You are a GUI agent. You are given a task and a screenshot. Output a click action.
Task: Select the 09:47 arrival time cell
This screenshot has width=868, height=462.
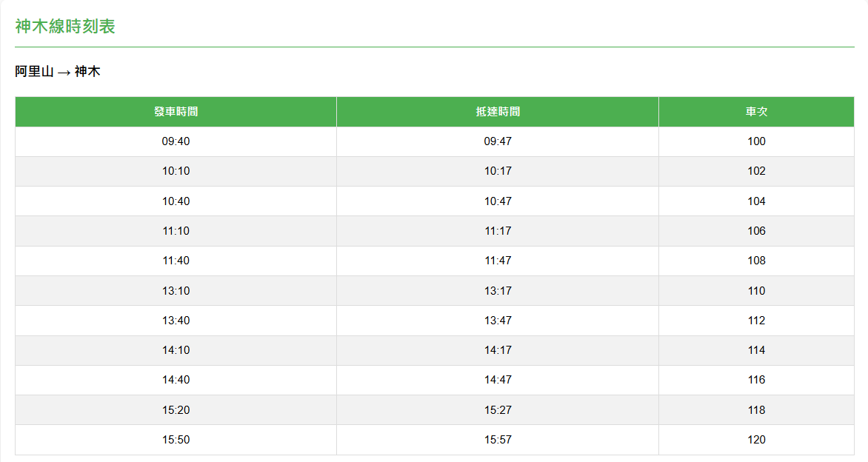[498, 141]
